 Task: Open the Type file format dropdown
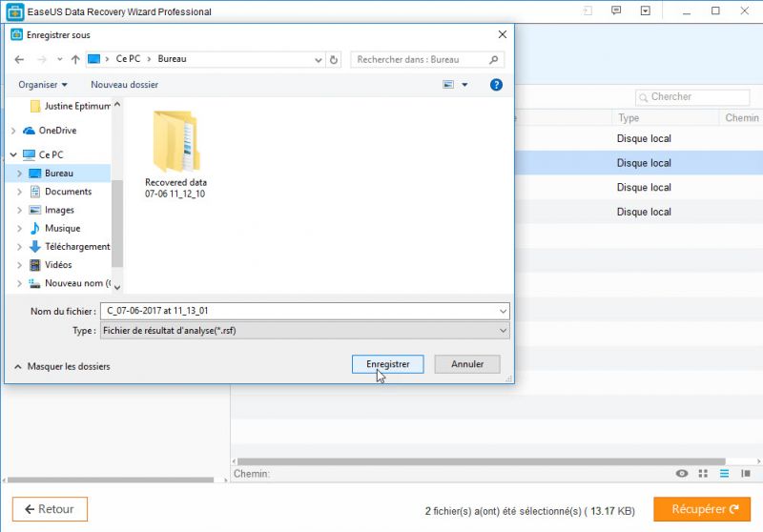305,331
